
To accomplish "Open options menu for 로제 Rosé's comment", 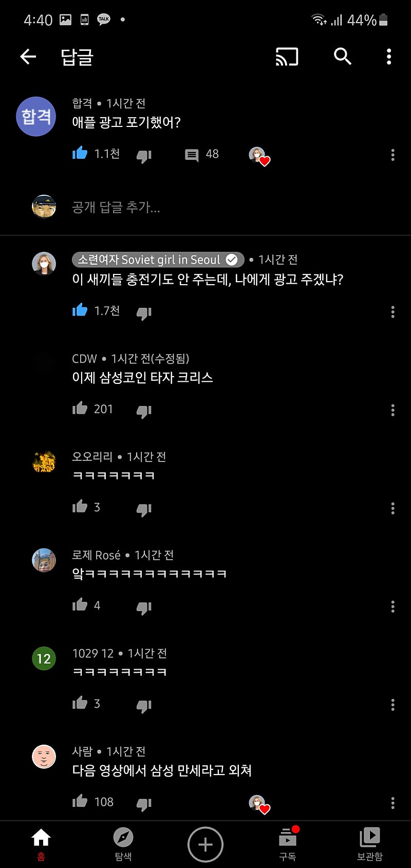I will [393, 606].
